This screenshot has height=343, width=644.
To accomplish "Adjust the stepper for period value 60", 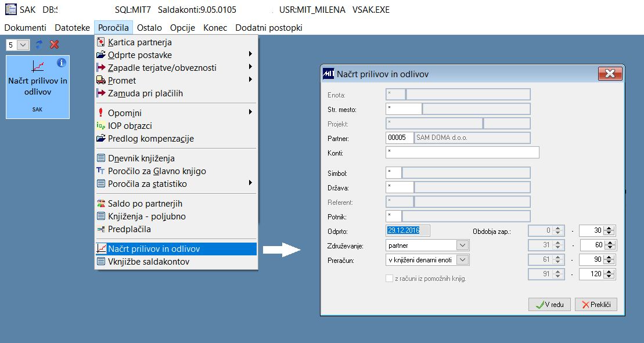I will tap(610, 245).
